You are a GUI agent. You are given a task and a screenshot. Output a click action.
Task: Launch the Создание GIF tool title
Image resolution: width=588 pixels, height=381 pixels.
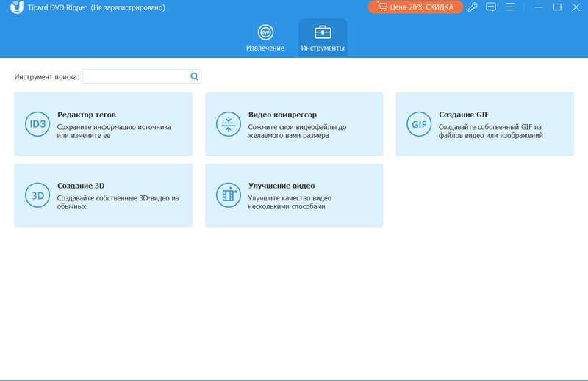point(464,115)
